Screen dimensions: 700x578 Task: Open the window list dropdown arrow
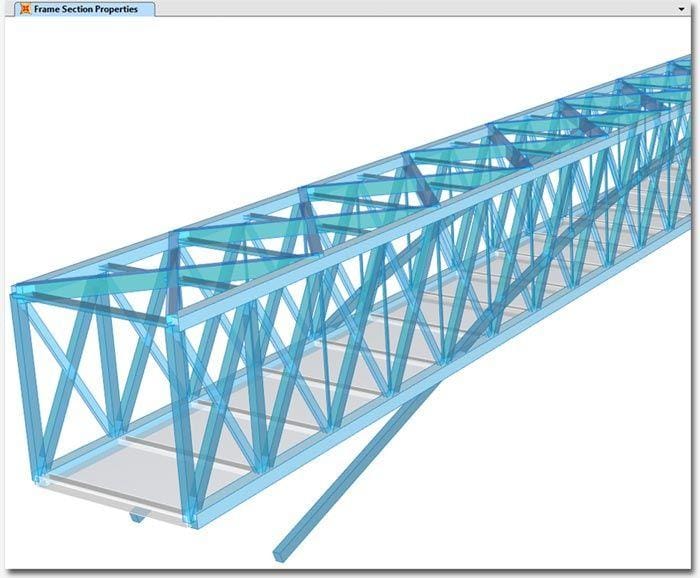(681, 9)
